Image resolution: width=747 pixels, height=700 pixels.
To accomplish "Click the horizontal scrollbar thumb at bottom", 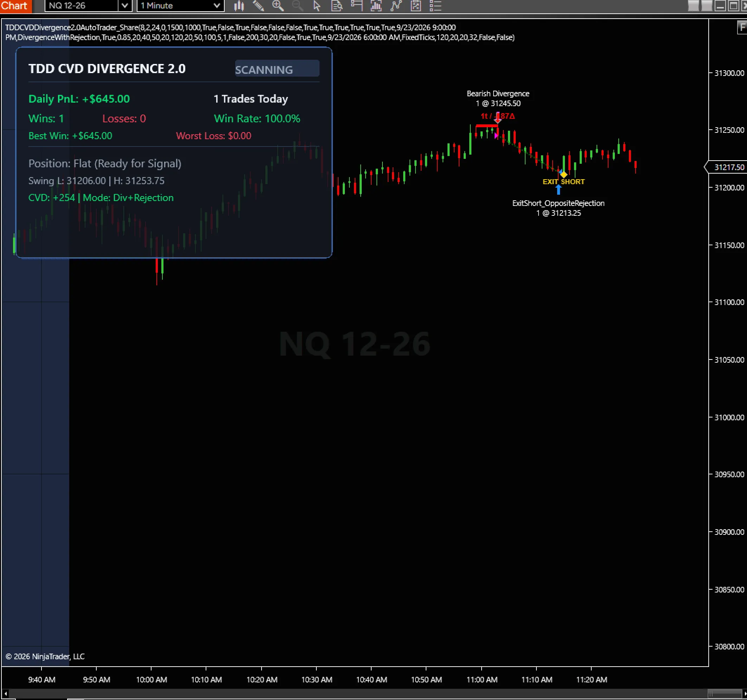I will tap(724, 693).
